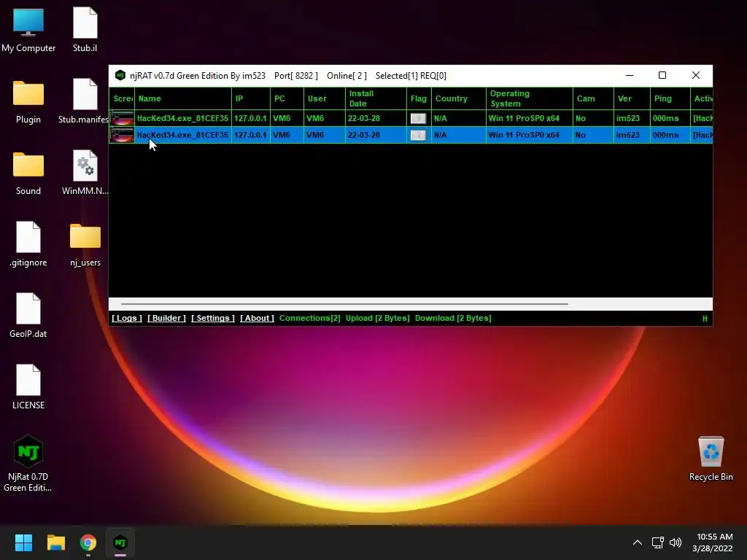The image size is (747, 560).
Task: Open the taskbar clock showing 10:55 AM
Action: [713, 542]
